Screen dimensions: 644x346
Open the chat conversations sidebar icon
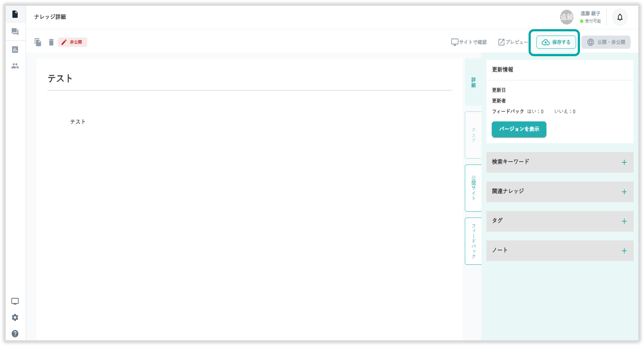[15, 32]
